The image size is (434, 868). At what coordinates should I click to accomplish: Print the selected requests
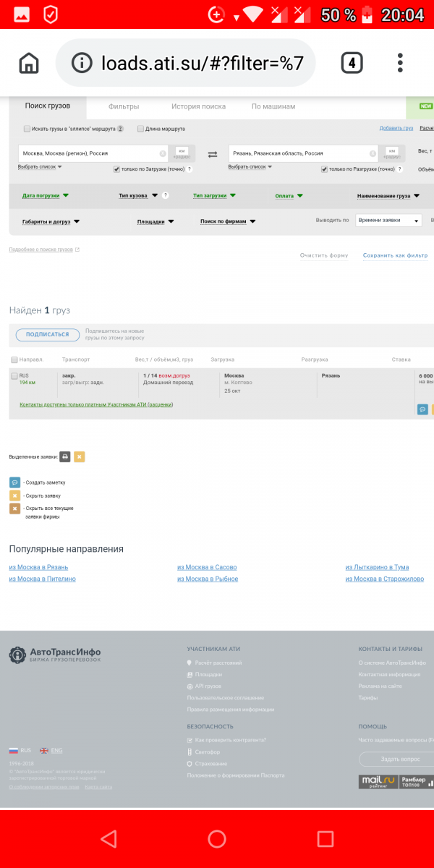click(x=64, y=456)
